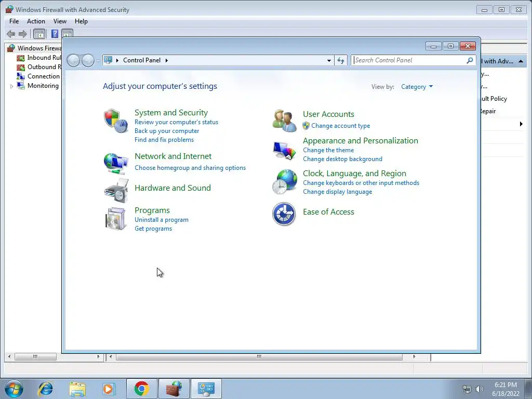Click Firewall left pane horizontal scrollbar thumb
532x399 pixels.
coord(35,356)
